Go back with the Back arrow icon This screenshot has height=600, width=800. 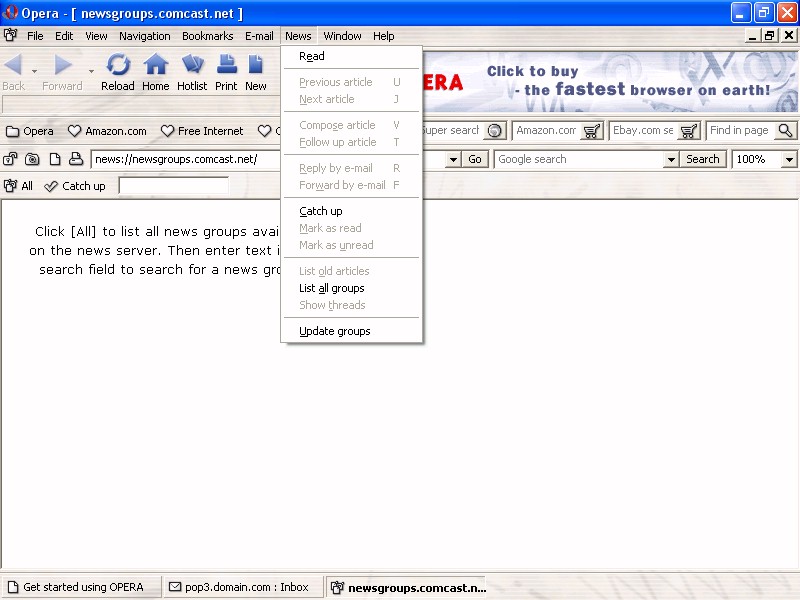(13, 65)
